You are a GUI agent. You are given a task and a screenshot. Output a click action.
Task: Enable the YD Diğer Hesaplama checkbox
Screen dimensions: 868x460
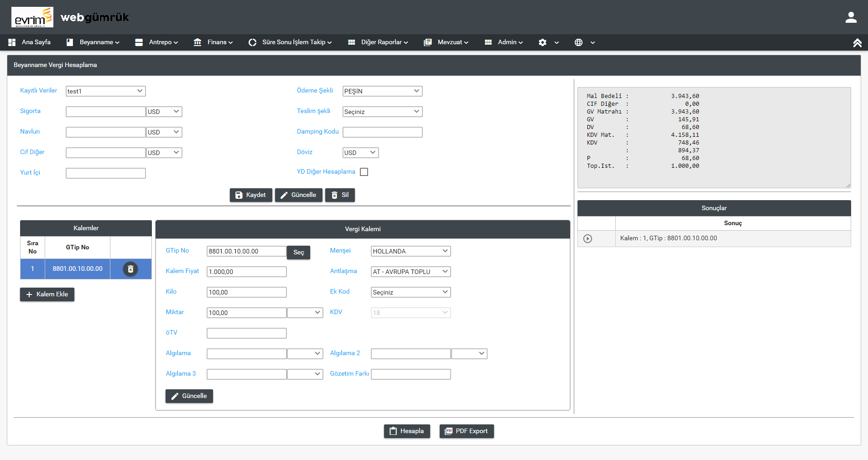click(x=364, y=172)
